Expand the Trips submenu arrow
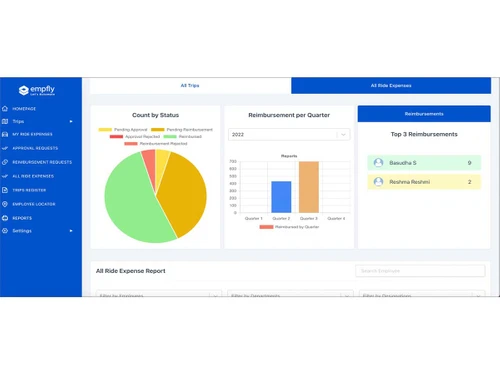 [x=71, y=121]
